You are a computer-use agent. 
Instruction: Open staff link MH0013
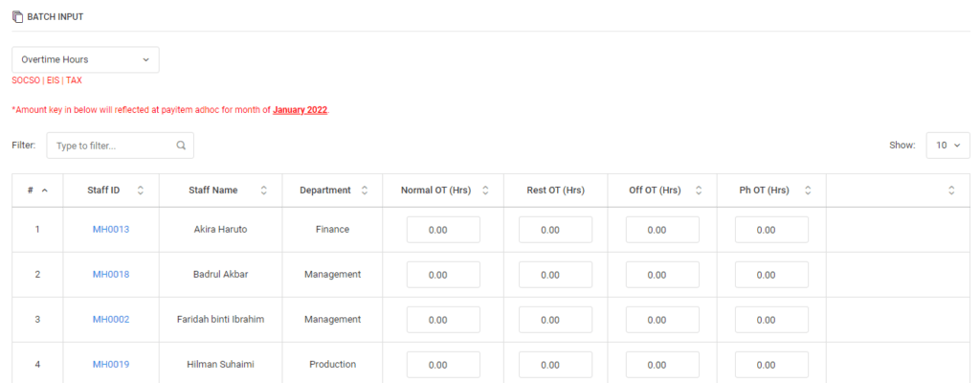pos(111,229)
